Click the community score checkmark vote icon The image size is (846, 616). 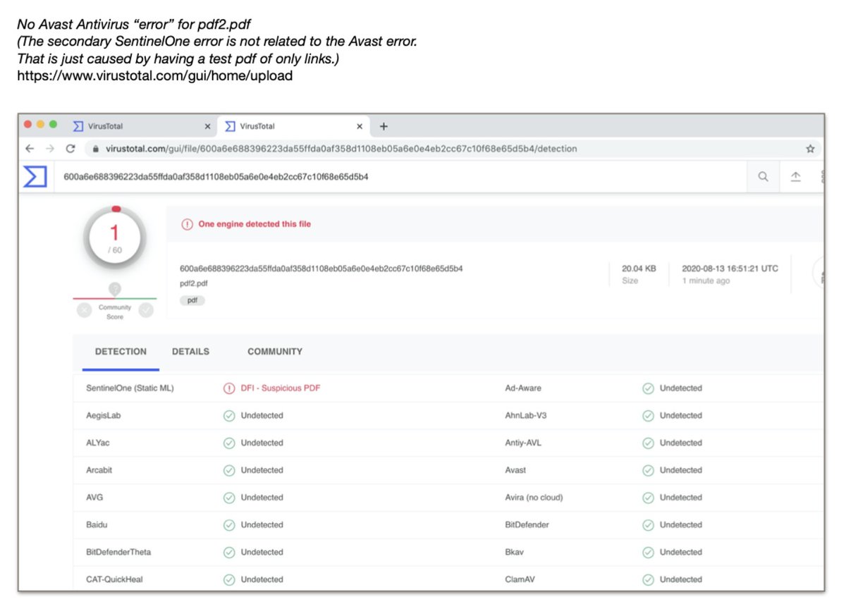pos(146,310)
